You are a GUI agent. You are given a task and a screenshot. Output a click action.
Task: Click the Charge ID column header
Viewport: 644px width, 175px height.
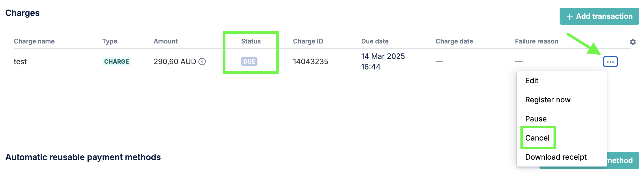[x=308, y=41]
